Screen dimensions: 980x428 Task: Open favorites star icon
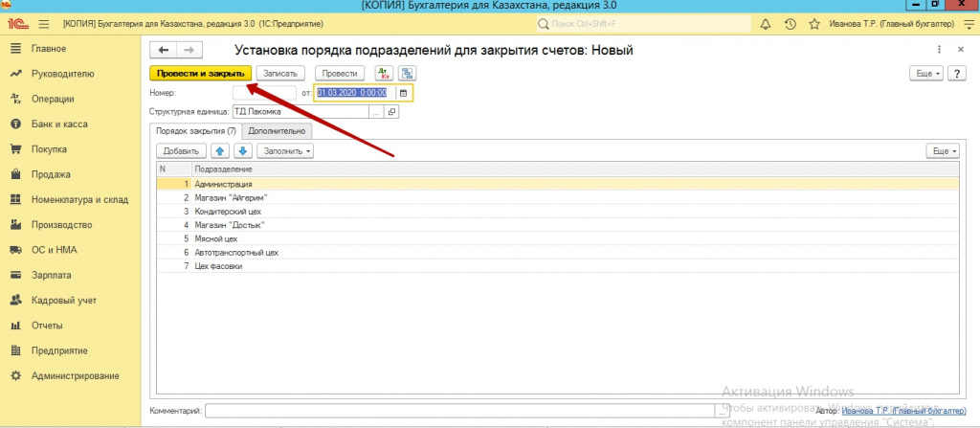pyautogui.click(x=814, y=24)
